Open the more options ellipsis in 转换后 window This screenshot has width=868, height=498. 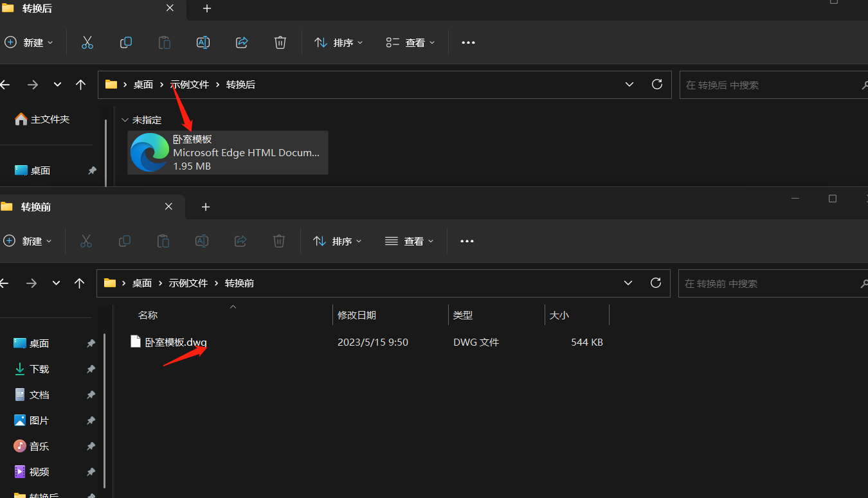click(x=468, y=42)
